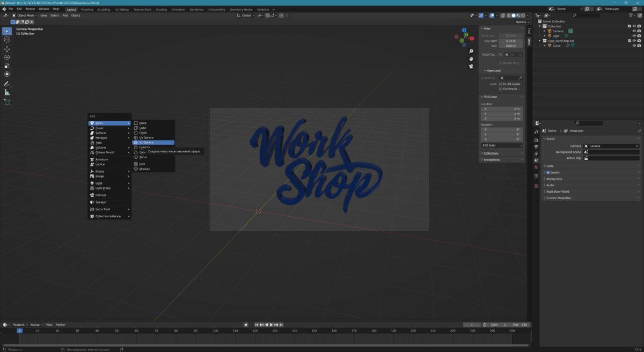The width and height of the screenshot is (644, 352).
Task: Click the viewport zoom magnifier gizmo
Action: point(471,50)
